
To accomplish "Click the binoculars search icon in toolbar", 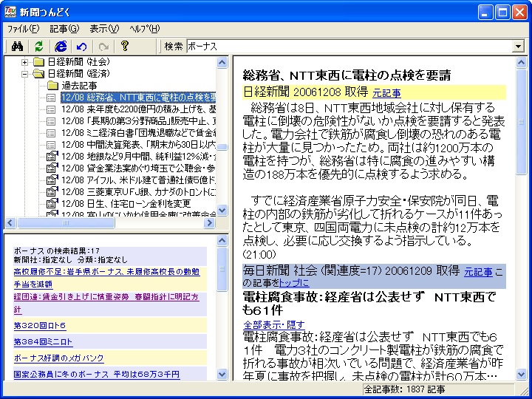I will point(17,46).
